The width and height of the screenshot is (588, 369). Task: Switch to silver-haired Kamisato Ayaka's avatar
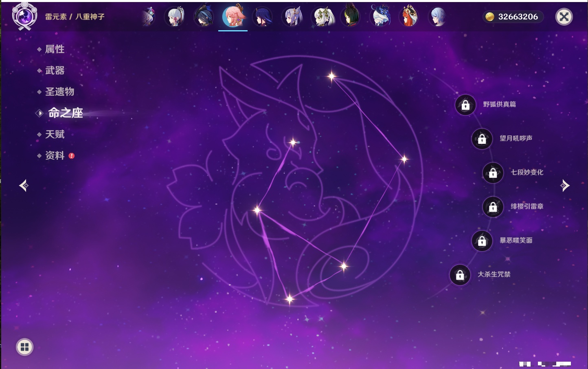(175, 17)
